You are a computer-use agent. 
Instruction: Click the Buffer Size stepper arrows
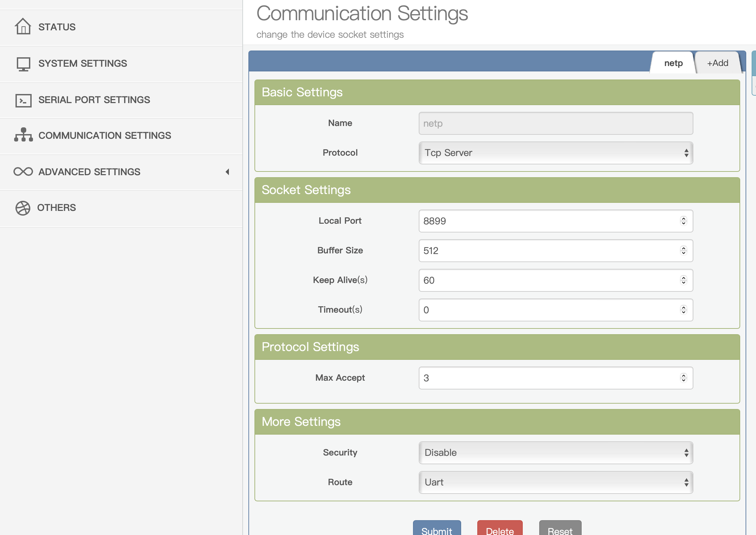[x=683, y=251]
